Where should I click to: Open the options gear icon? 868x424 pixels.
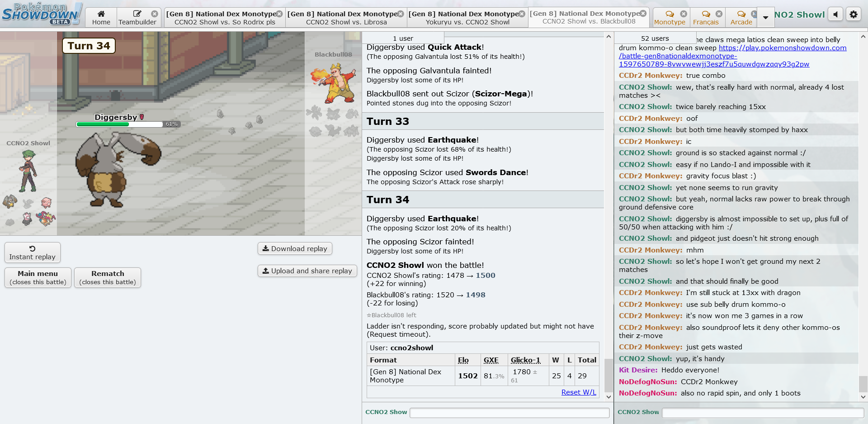854,14
